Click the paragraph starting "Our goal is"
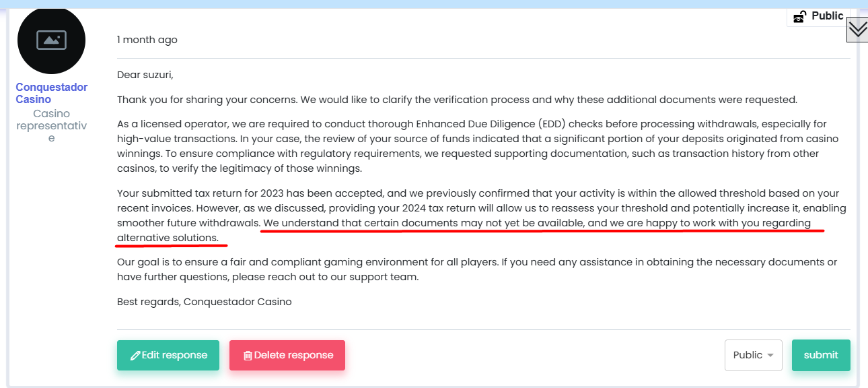Viewport: 868px width, 388px height. [x=476, y=269]
